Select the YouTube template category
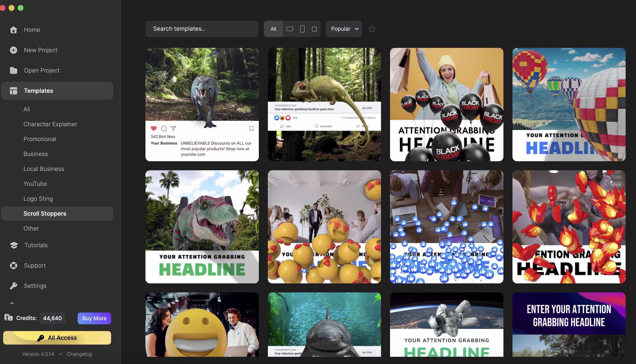 pyautogui.click(x=35, y=184)
